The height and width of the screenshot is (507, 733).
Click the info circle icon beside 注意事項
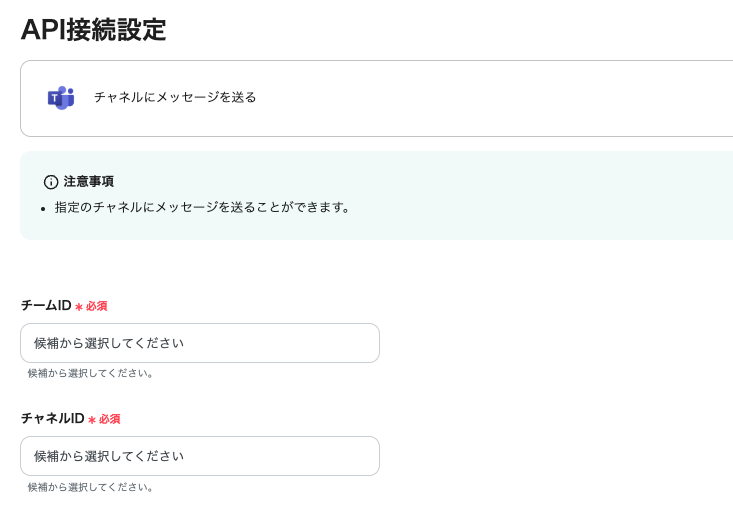tap(51, 182)
